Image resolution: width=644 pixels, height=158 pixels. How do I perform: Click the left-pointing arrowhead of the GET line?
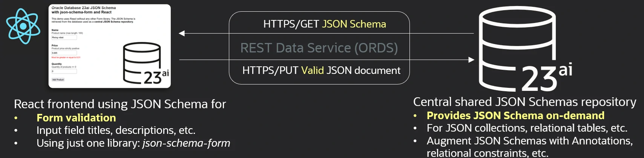coord(182,34)
